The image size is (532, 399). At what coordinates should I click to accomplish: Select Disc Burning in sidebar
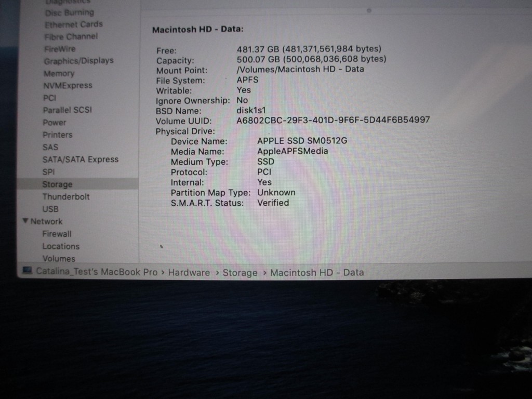pyautogui.click(x=70, y=13)
